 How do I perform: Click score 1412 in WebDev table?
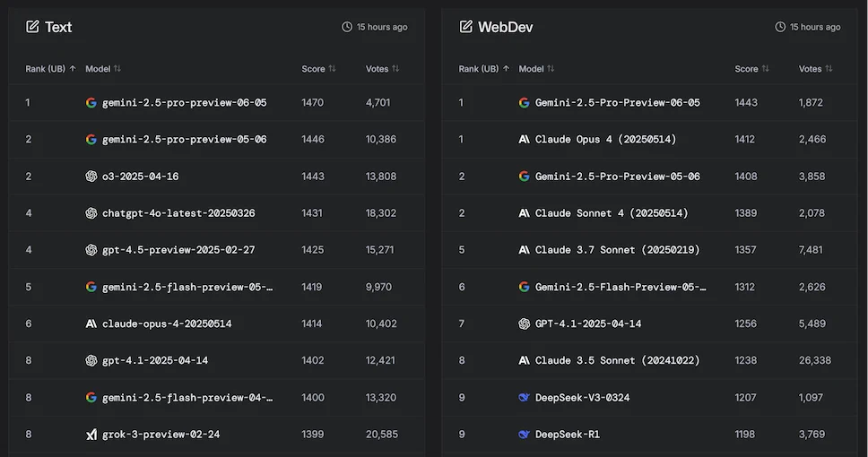coord(744,140)
